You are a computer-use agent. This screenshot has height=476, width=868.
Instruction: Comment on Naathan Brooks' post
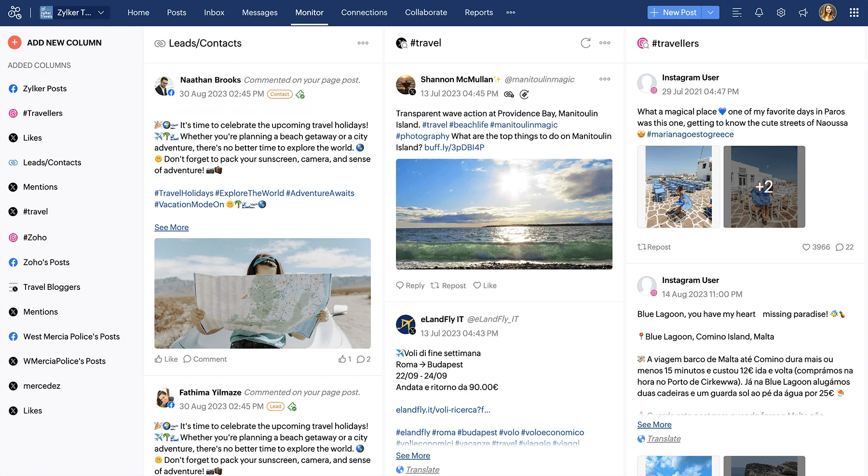[x=205, y=359]
